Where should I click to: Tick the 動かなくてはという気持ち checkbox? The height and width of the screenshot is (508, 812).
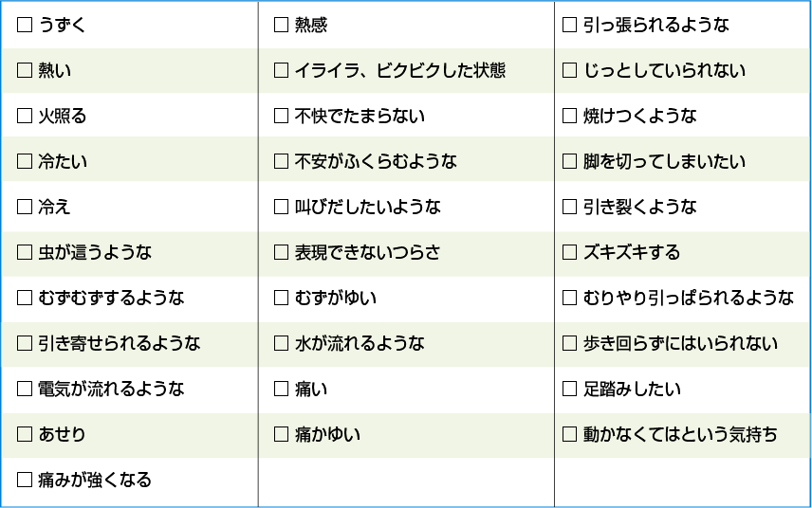point(570,435)
